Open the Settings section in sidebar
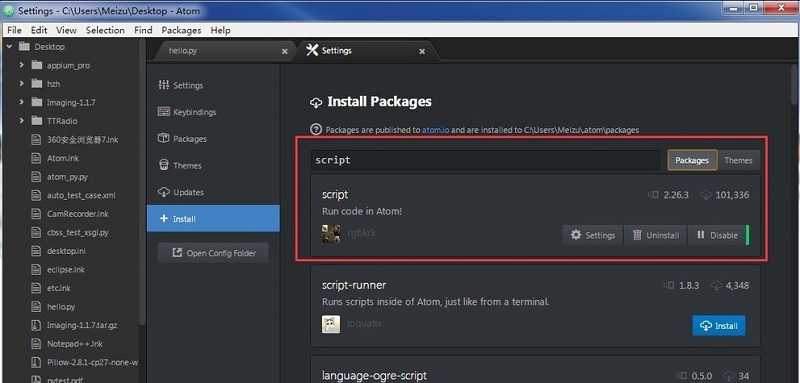Image resolution: width=800 pixels, height=383 pixels. [213, 85]
